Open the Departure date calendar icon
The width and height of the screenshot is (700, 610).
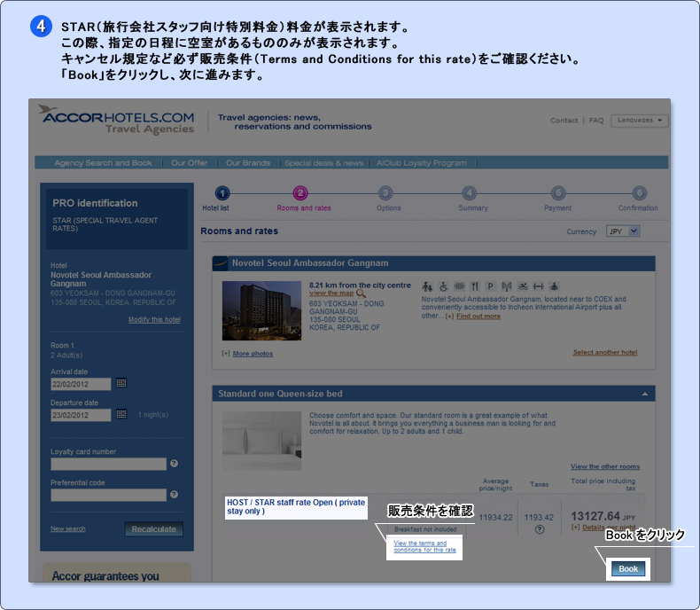click(x=121, y=413)
